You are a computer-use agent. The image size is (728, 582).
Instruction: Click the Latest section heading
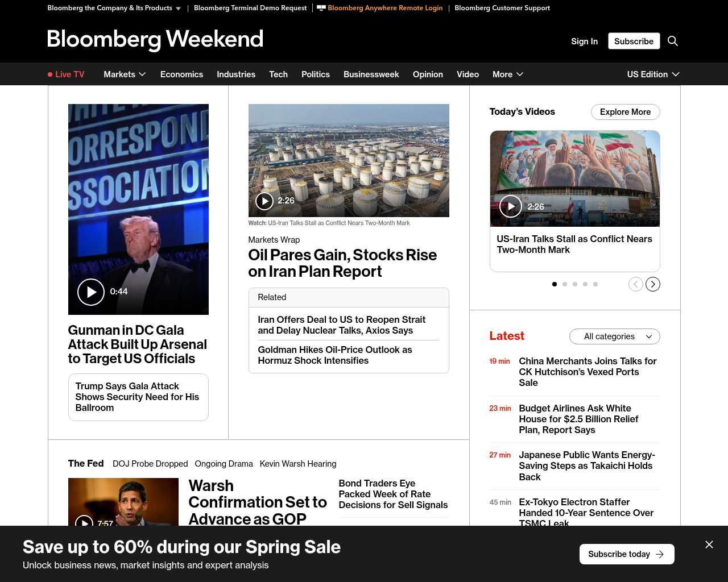click(507, 336)
